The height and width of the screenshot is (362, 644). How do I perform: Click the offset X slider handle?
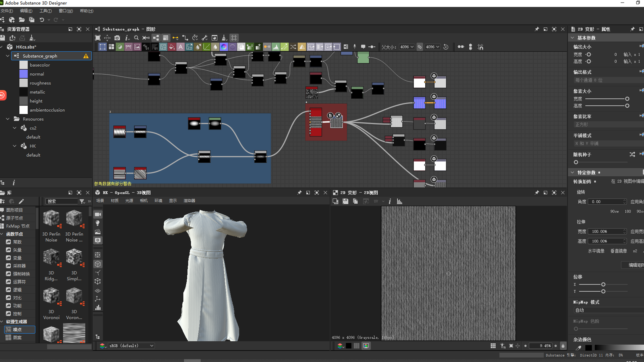pyautogui.click(x=603, y=285)
